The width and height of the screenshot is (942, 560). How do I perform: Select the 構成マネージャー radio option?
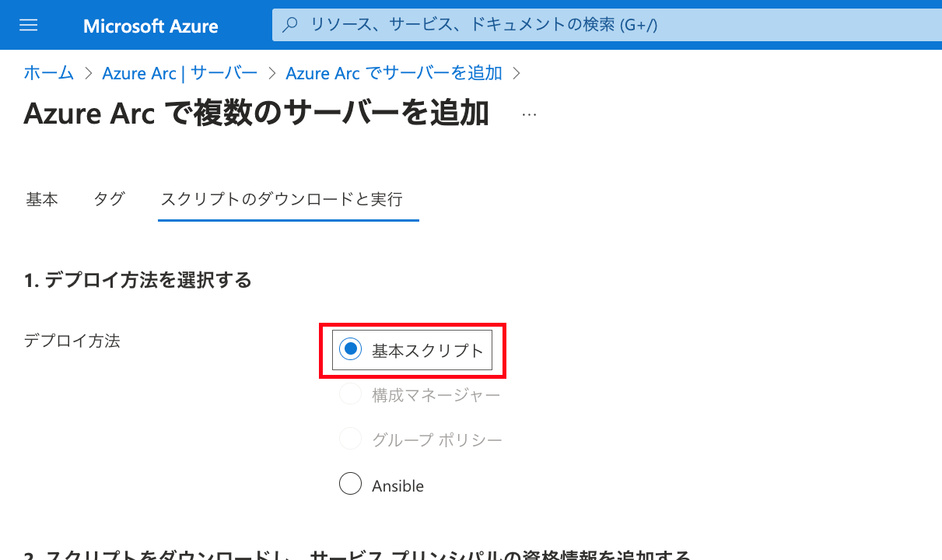point(351,395)
